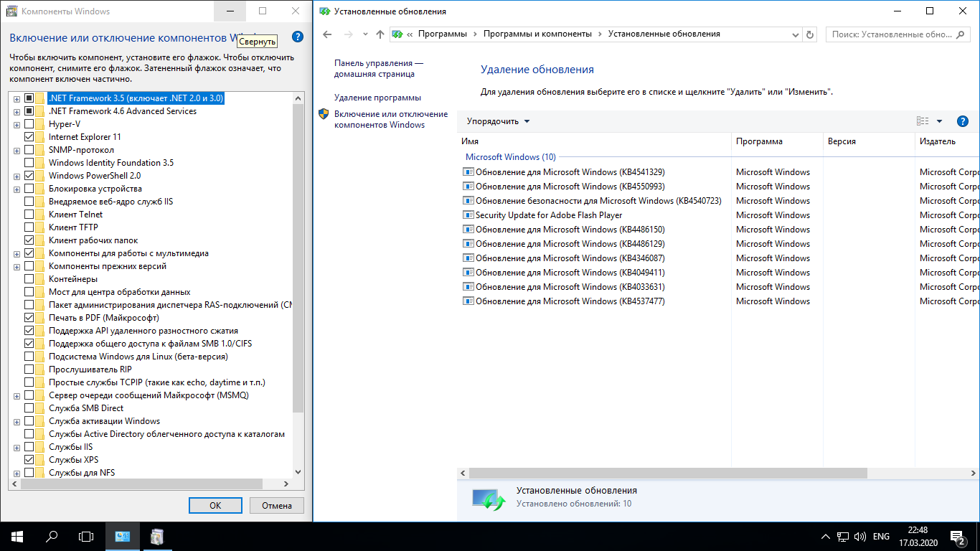Click the Отмена button

[x=277, y=505]
